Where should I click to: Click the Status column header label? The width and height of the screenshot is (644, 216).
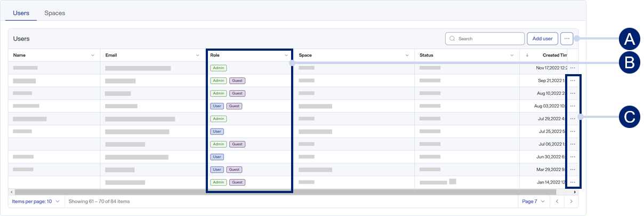click(x=426, y=55)
